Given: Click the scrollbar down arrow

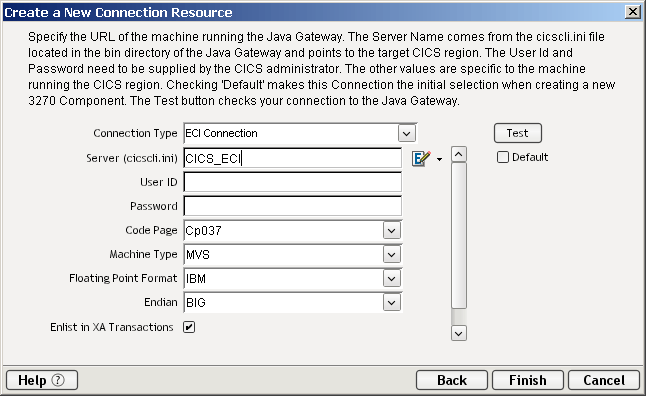Looking at the screenshot, I should click(x=459, y=333).
